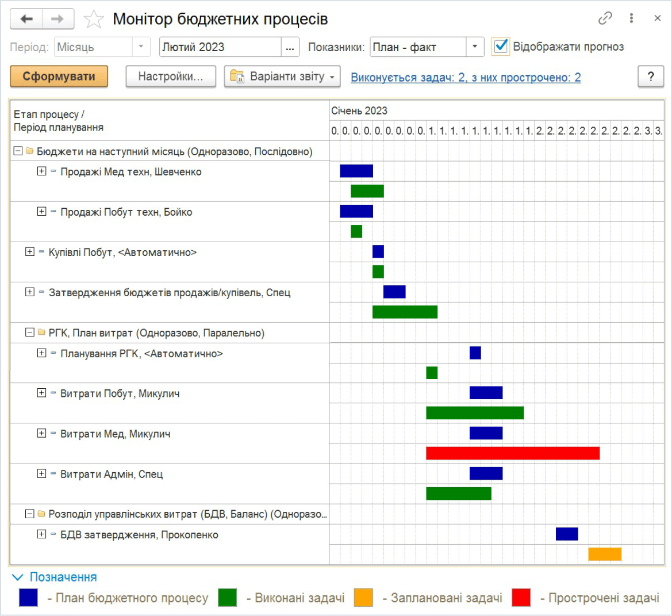Expand the Продажі Мед техн, Шевченко row
The width and height of the screenshot is (672, 616).
(x=41, y=171)
